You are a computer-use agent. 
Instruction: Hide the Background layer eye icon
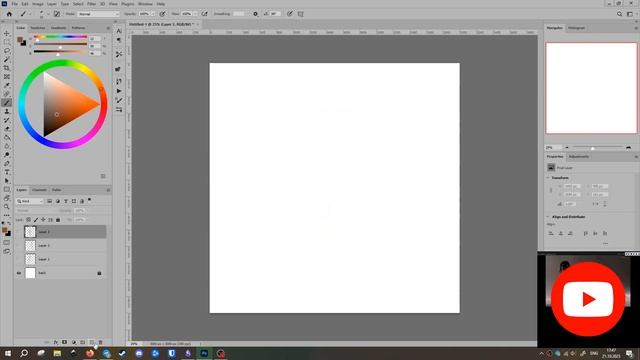[19, 273]
